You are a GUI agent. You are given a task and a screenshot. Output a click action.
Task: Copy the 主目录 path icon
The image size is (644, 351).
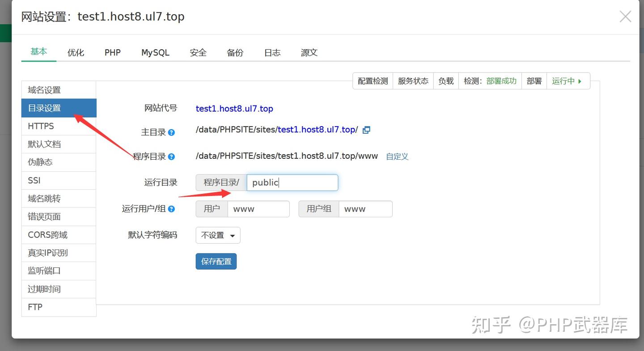point(366,130)
